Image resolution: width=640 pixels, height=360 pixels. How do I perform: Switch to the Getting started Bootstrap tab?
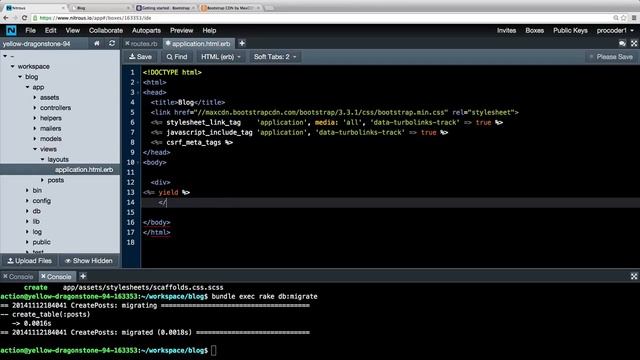165,8
